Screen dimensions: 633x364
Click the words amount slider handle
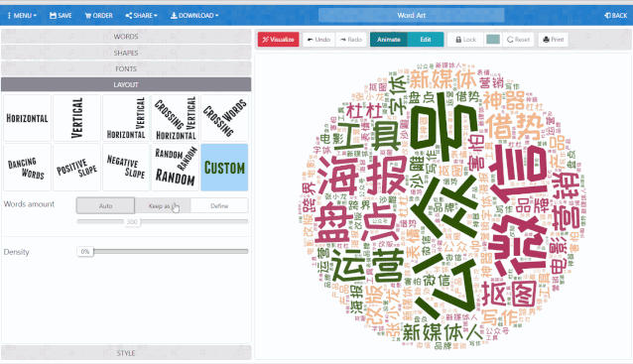pyautogui.click(x=132, y=221)
